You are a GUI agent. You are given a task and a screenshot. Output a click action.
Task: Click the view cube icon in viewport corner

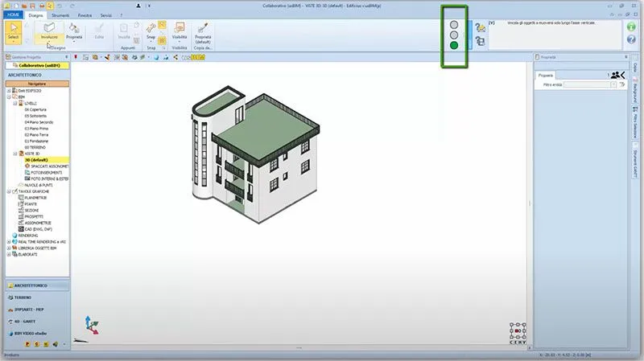coord(517,331)
